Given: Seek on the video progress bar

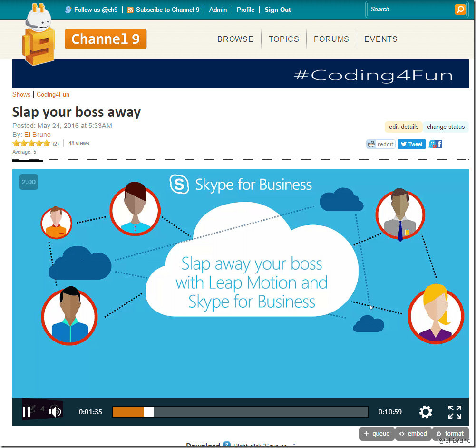Looking at the screenshot, I should click(240, 412).
